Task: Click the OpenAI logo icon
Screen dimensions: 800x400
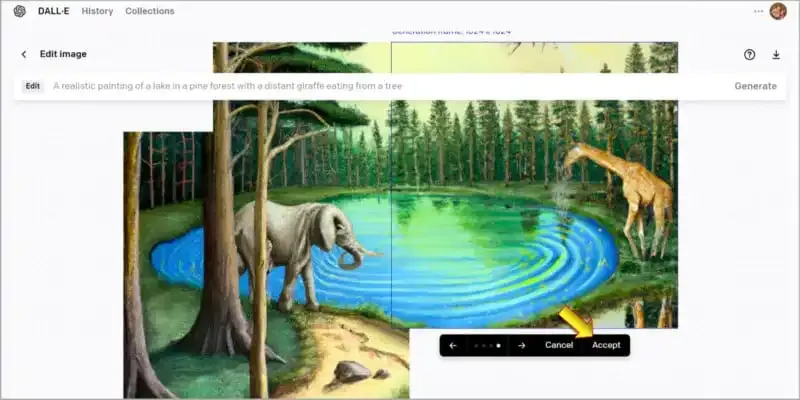Action: pos(20,11)
